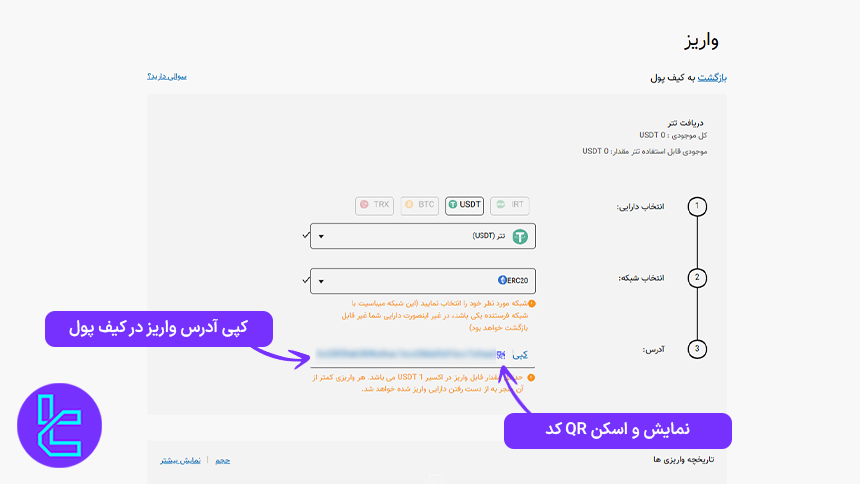Image resolution: width=860 pixels, height=484 pixels.
Task: Click the ERC20 Ethereum network icon
Action: point(502,280)
